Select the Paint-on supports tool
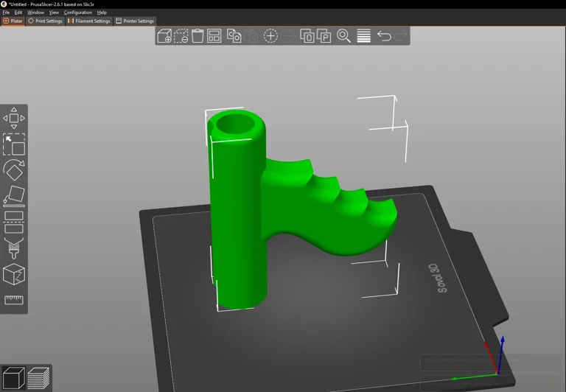The image size is (566, 392). point(14,247)
